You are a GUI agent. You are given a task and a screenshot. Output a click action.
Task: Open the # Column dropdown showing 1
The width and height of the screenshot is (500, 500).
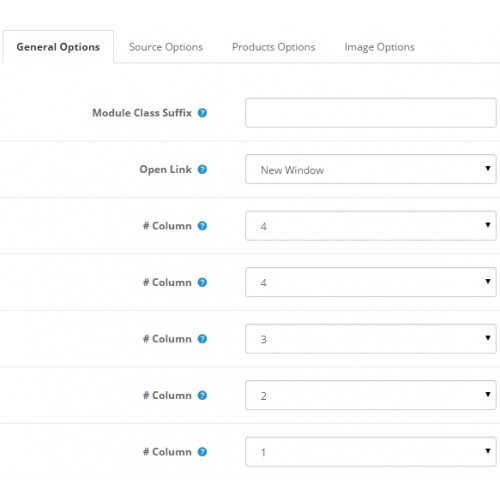point(371,452)
